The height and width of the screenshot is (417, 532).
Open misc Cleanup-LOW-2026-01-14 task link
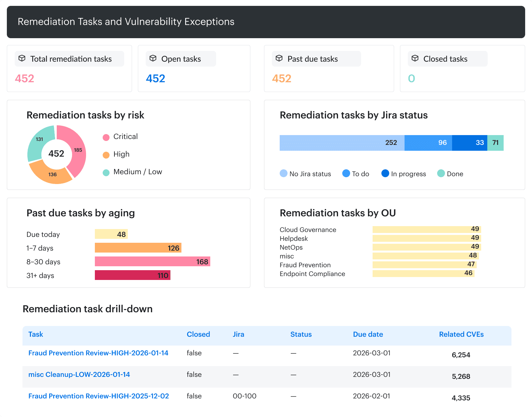point(79,375)
